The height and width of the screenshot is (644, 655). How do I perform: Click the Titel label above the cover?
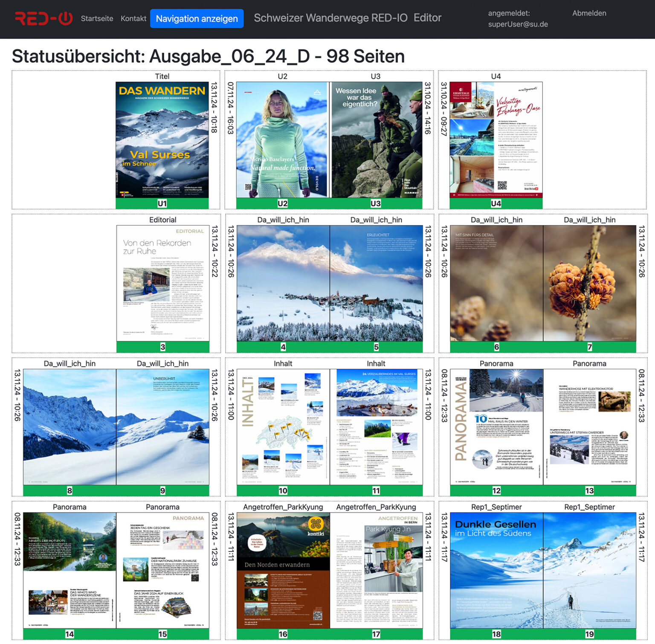(162, 76)
